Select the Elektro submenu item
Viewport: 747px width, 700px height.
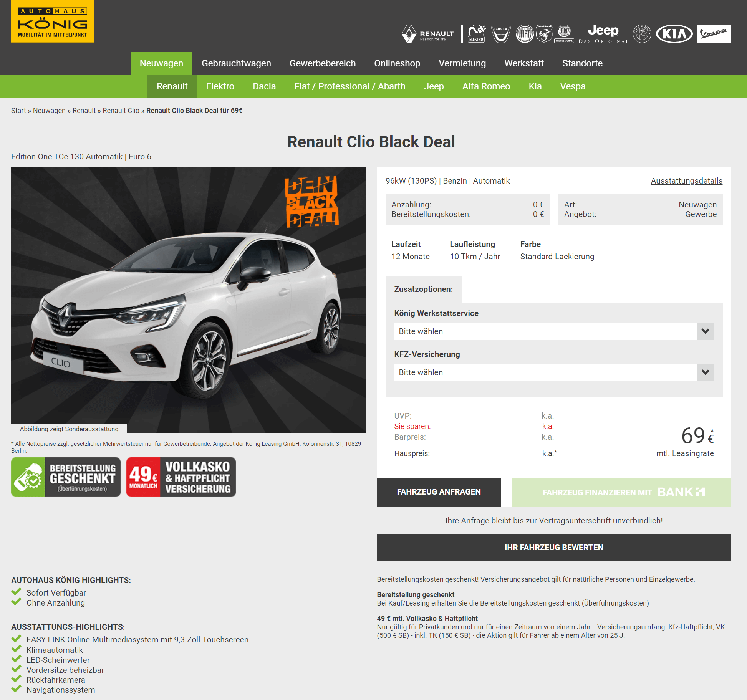[220, 86]
